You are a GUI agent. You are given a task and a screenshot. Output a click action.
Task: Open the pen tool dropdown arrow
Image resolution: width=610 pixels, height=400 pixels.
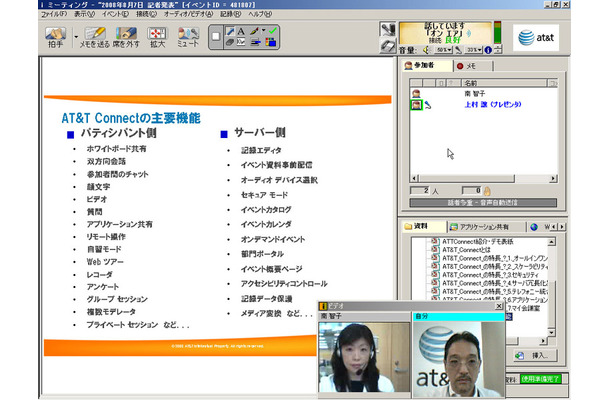point(263,30)
